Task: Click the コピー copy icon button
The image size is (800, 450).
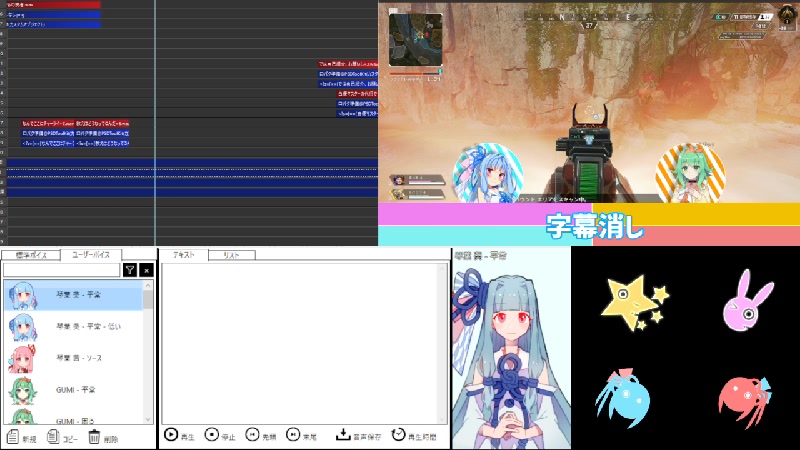Action: (53, 437)
